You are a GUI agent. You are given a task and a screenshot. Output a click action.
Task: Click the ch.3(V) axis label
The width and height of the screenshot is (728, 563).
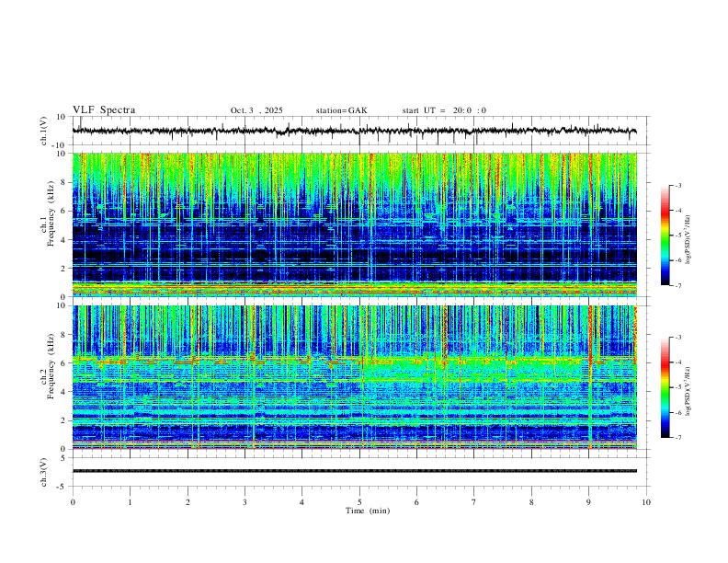[44, 472]
